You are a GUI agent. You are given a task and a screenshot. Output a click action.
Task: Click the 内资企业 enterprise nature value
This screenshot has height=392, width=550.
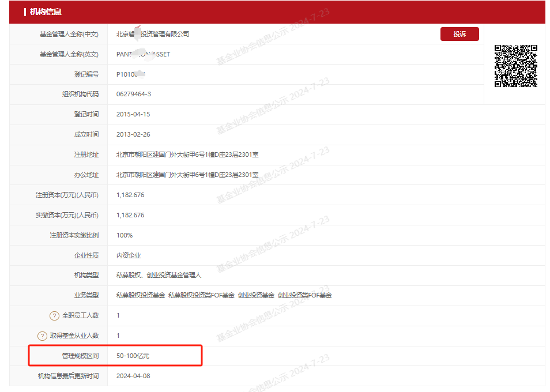129,255
